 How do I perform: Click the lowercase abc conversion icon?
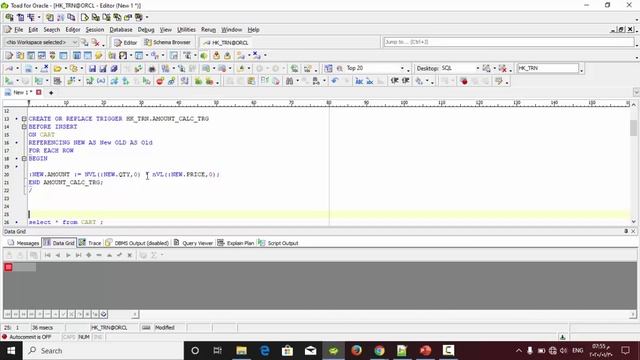point(370,81)
